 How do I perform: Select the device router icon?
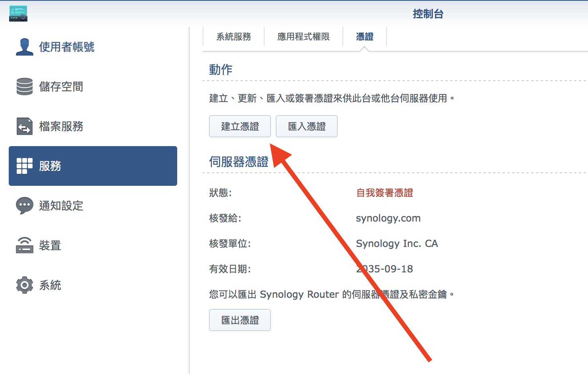coord(24,245)
